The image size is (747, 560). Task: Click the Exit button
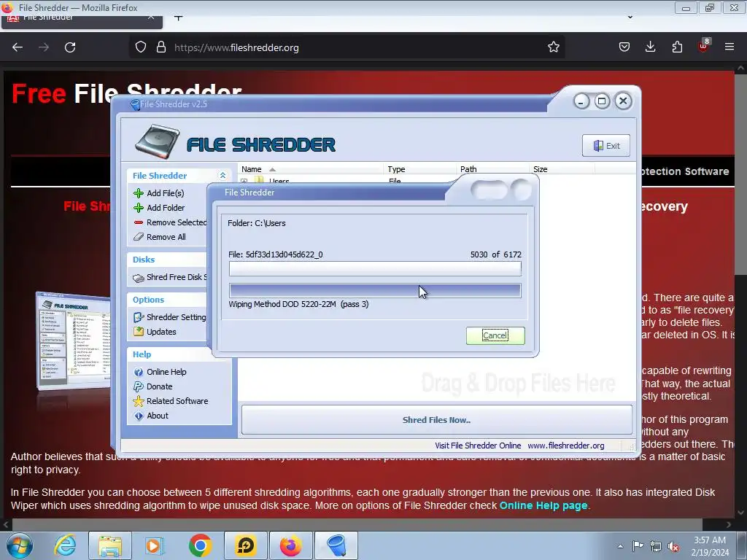[606, 146]
